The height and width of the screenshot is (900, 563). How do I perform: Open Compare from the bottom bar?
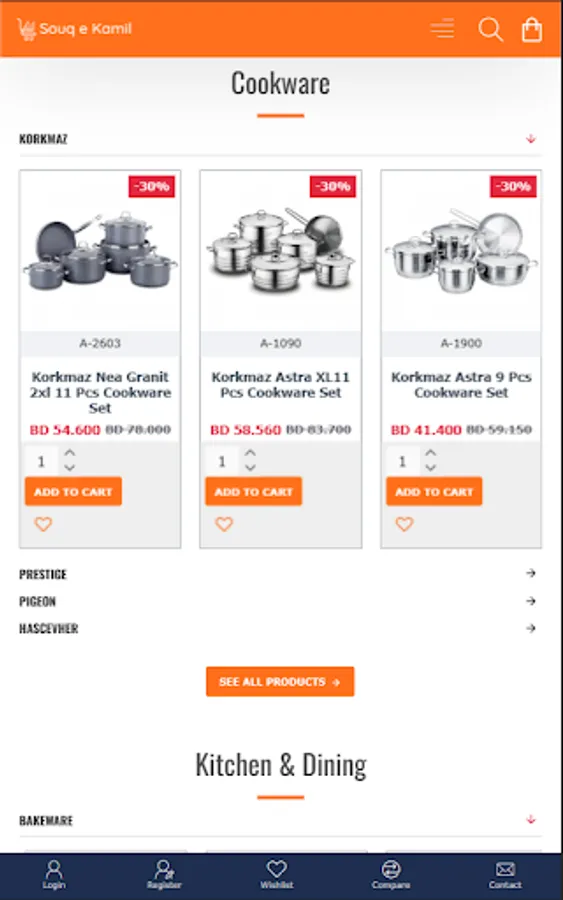tap(391, 874)
